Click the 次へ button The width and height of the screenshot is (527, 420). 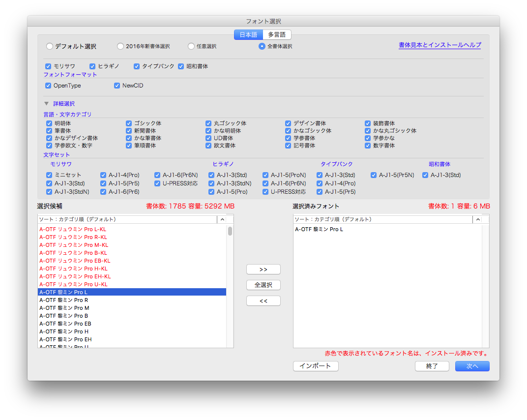point(472,366)
